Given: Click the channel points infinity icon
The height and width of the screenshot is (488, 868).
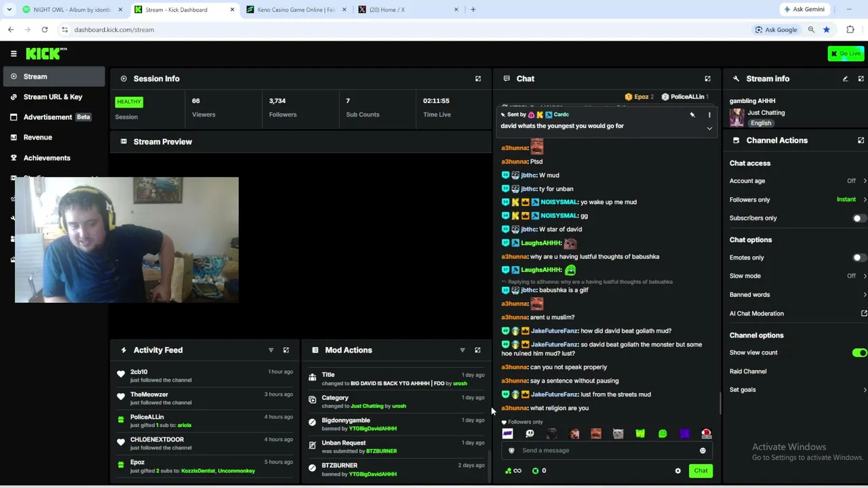Looking at the screenshot, I should click(513, 471).
